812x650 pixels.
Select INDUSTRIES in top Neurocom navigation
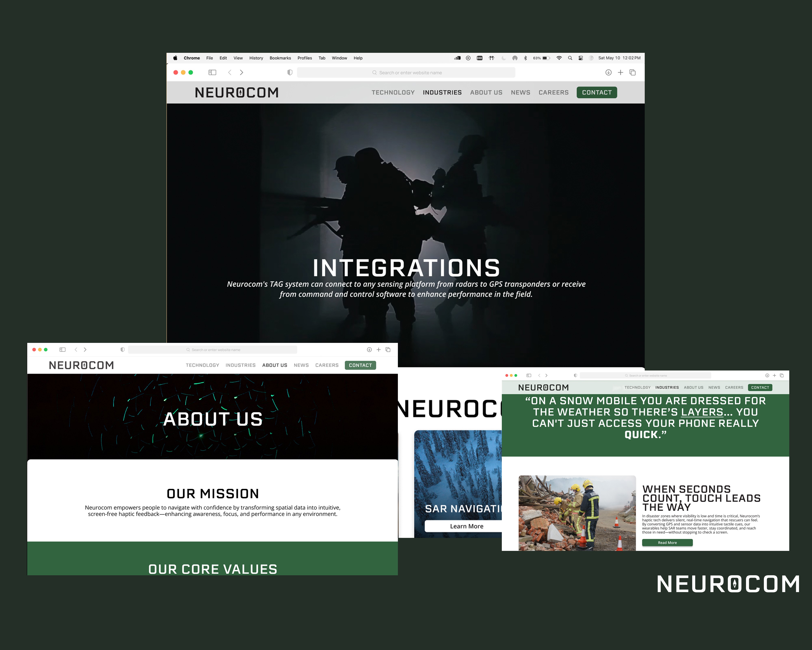[x=442, y=92]
